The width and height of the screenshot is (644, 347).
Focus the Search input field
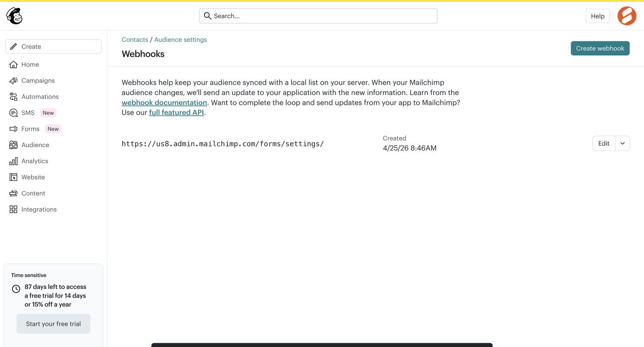tap(318, 16)
